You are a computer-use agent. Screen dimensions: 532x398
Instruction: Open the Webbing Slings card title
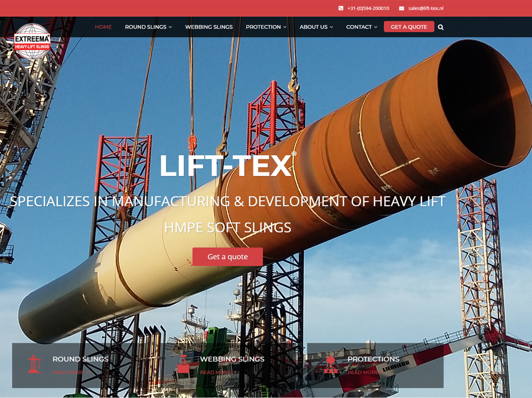[232, 359]
